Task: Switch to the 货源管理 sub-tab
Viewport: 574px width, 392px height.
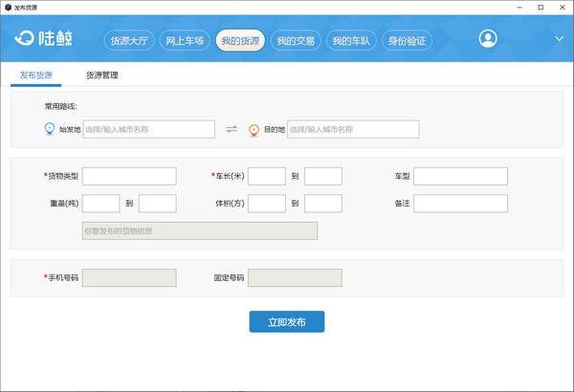Action: pyautogui.click(x=102, y=75)
